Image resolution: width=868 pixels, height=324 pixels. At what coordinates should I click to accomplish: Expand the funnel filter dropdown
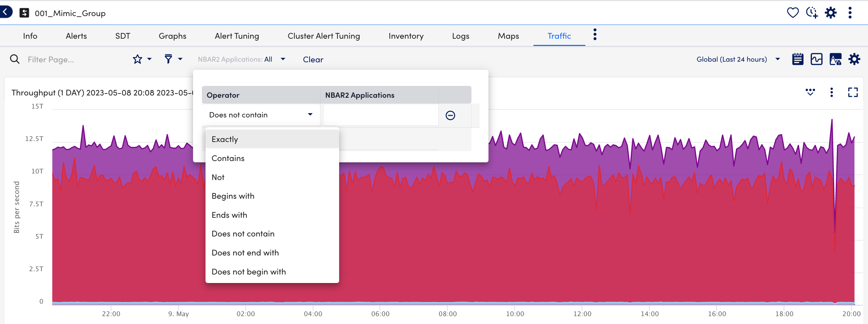pyautogui.click(x=173, y=59)
